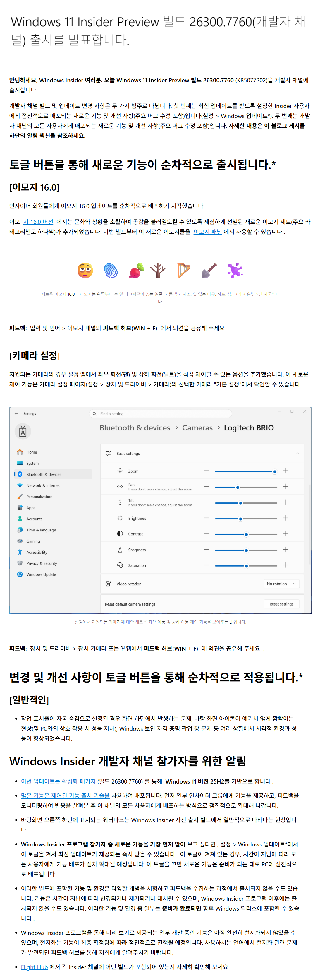This screenshot has height=980, width=320.
Task: Click the magnifier icon in the Settings search box
Action: [x=95, y=413]
